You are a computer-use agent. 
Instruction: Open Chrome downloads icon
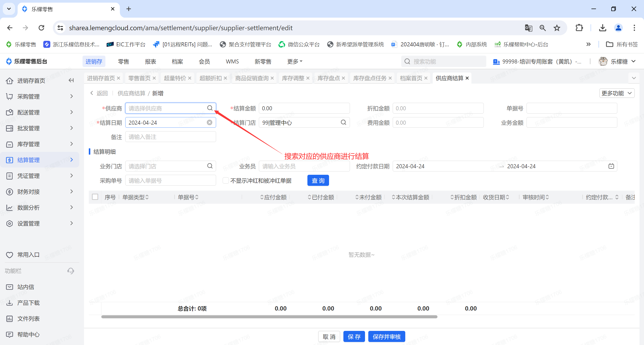[x=602, y=28]
